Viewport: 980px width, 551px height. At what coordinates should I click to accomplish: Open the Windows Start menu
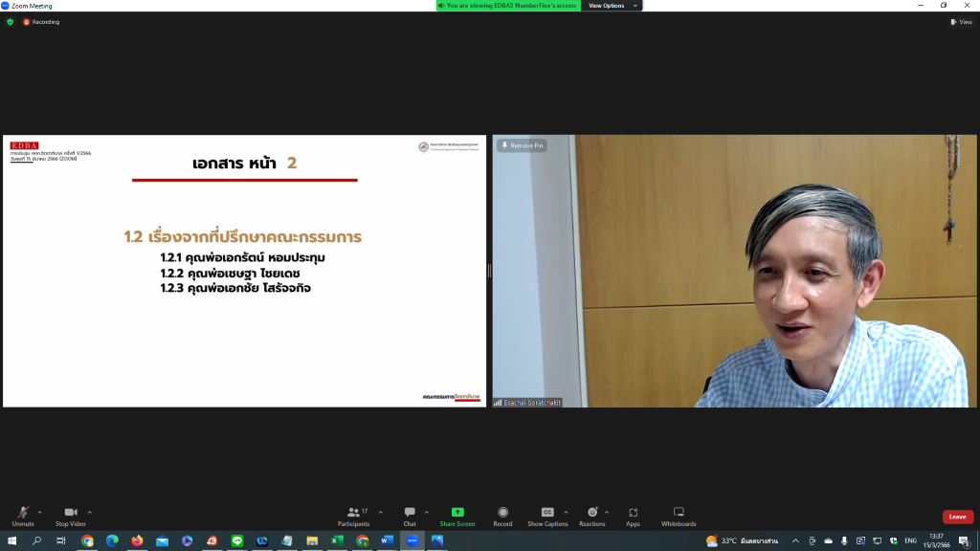(11, 541)
